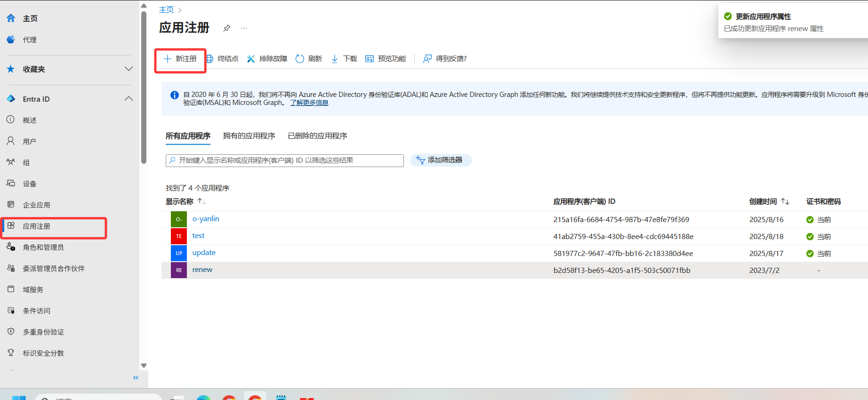Click the Troubleshoot wrench icon
The image size is (868, 400).
[x=251, y=59]
